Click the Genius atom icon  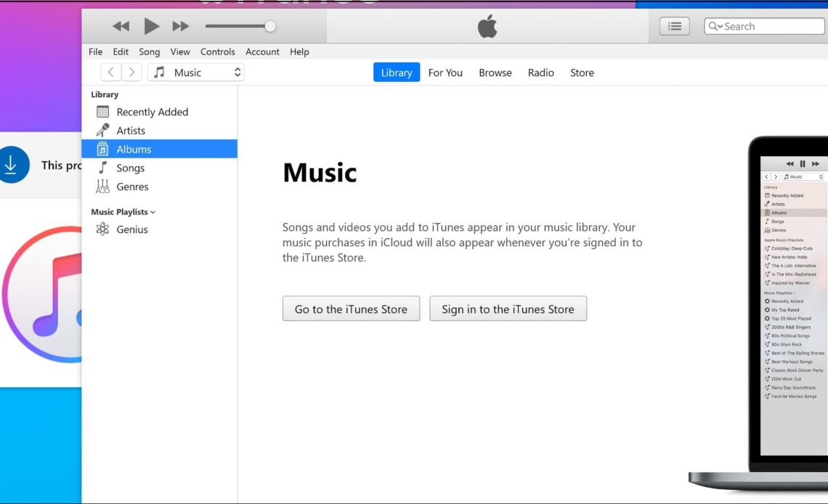(x=102, y=229)
